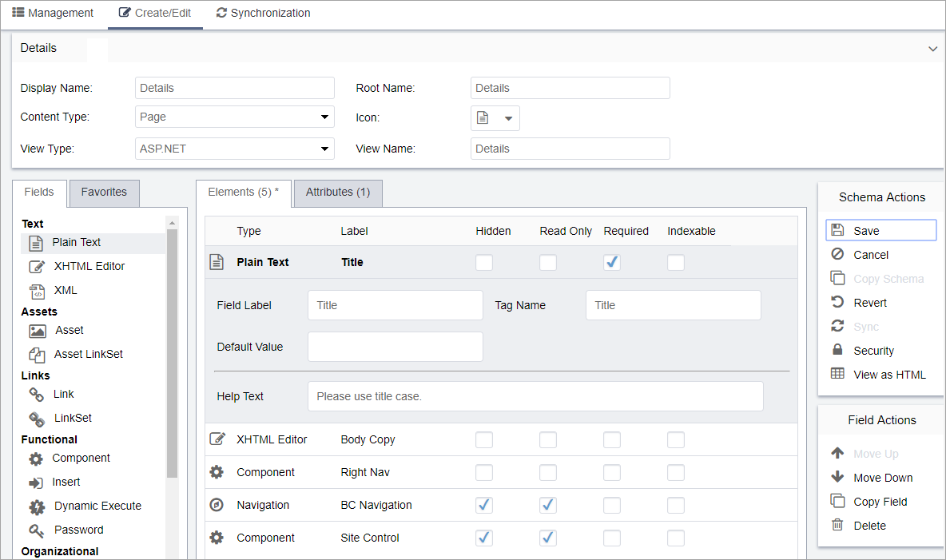Switch to the Synchronization tab
The height and width of the screenshot is (560, 946).
263,14
